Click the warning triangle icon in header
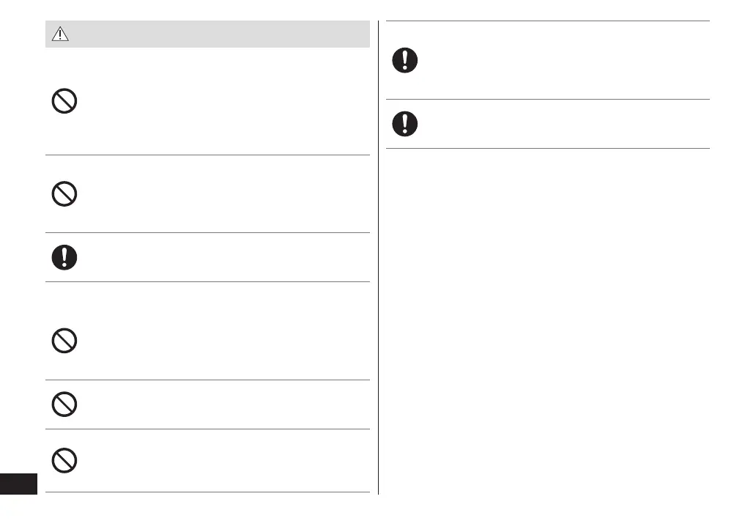The width and height of the screenshot is (756, 532). [60, 34]
